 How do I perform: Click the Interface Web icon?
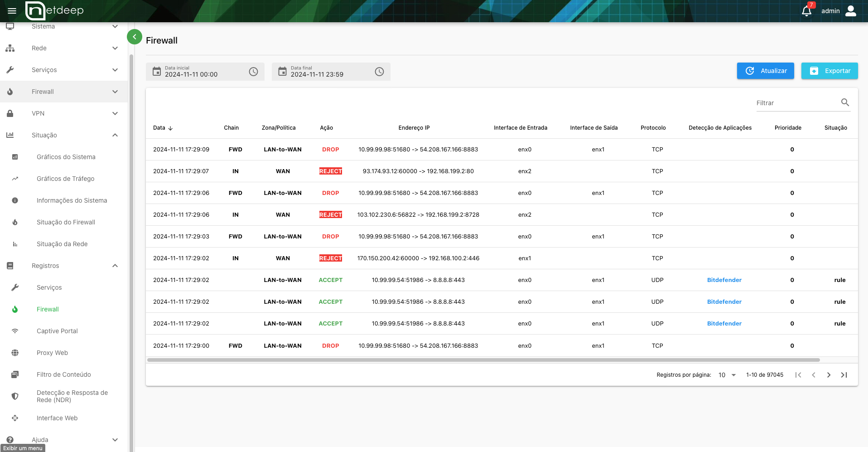pyautogui.click(x=15, y=418)
